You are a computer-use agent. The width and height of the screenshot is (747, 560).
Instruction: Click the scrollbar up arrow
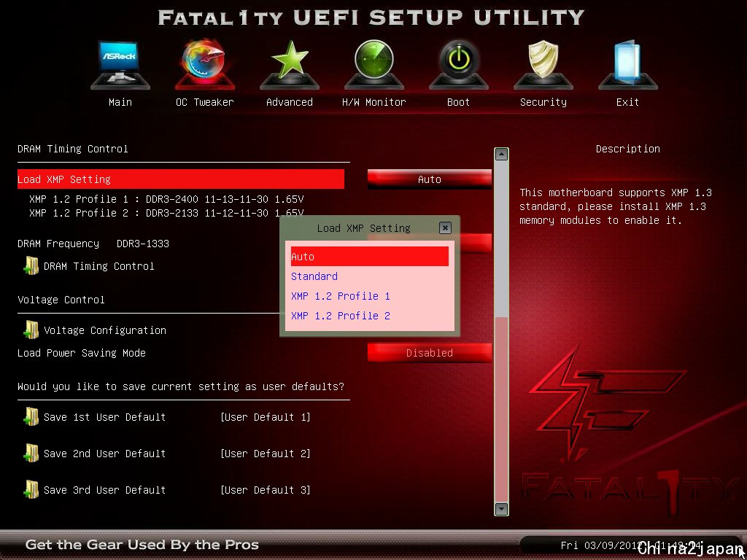501,154
